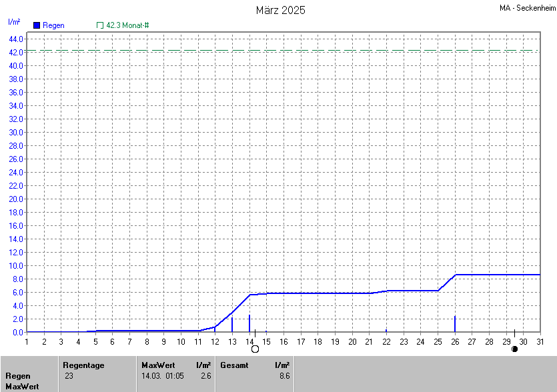This screenshot has height=392, width=557.
Task: Click the rain bar at day 14
Action: pyautogui.click(x=249, y=323)
